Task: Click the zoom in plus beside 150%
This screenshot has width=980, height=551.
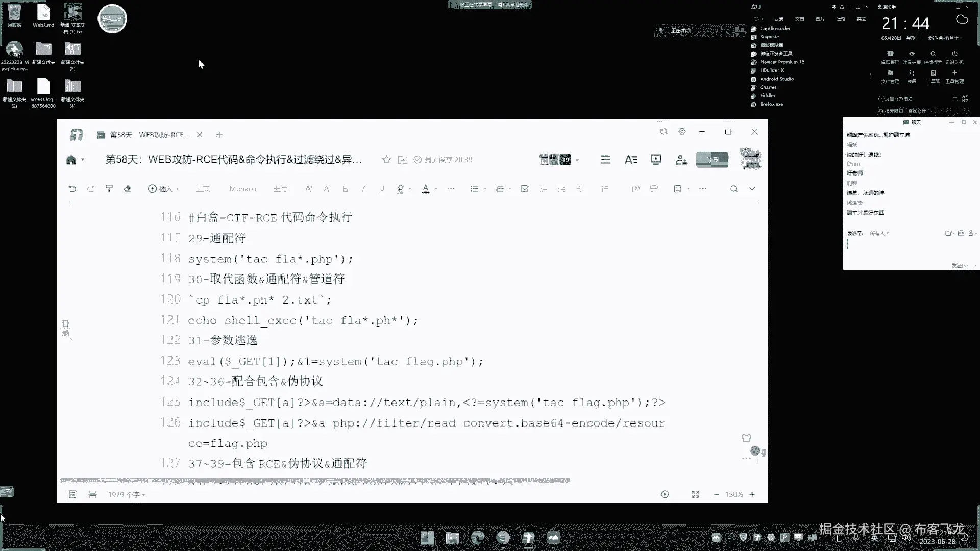Action: pyautogui.click(x=752, y=494)
